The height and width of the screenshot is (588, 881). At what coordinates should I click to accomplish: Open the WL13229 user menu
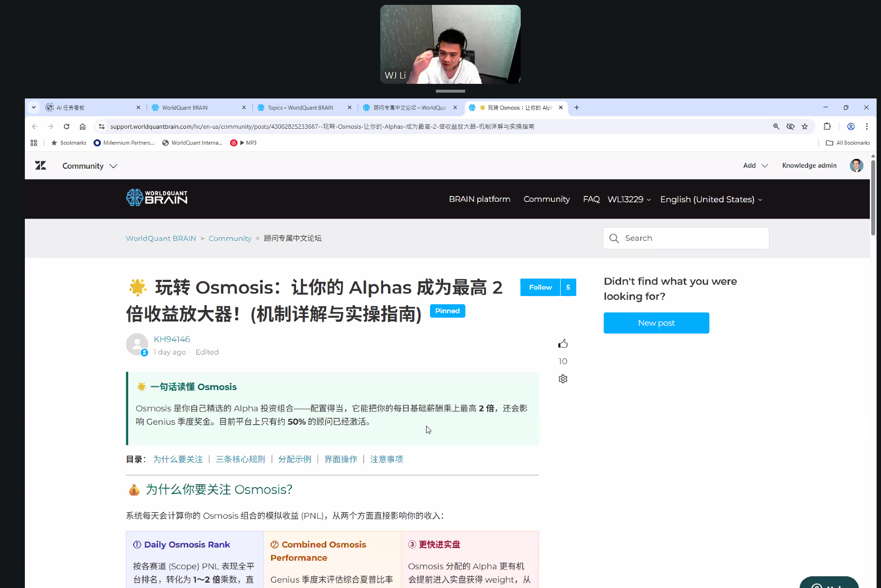tap(629, 199)
